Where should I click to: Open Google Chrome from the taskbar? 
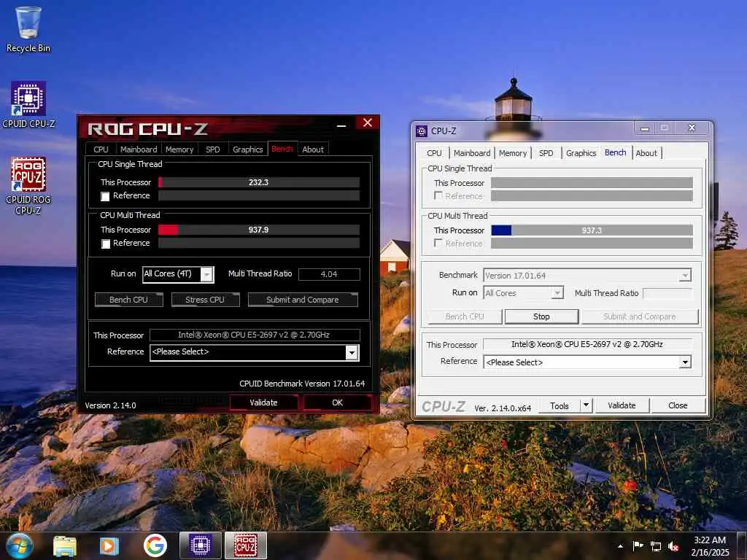pyautogui.click(x=155, y=545)
